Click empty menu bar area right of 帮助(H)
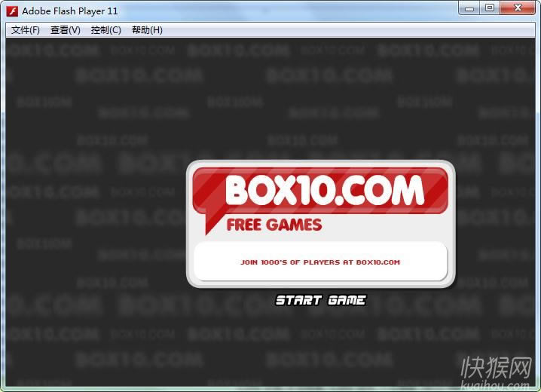 339,30
